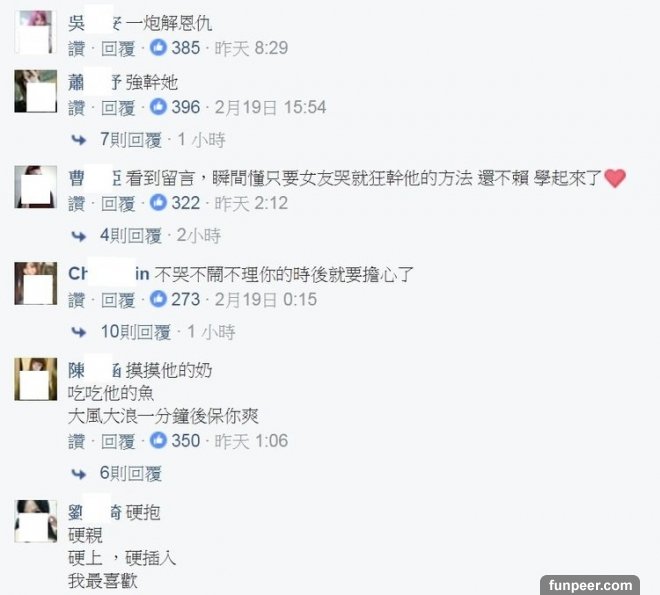The height and width of the screenshot is (595, 660).
Task: View who liked via 350 thumbs-up icon
Action: [158, 440]
